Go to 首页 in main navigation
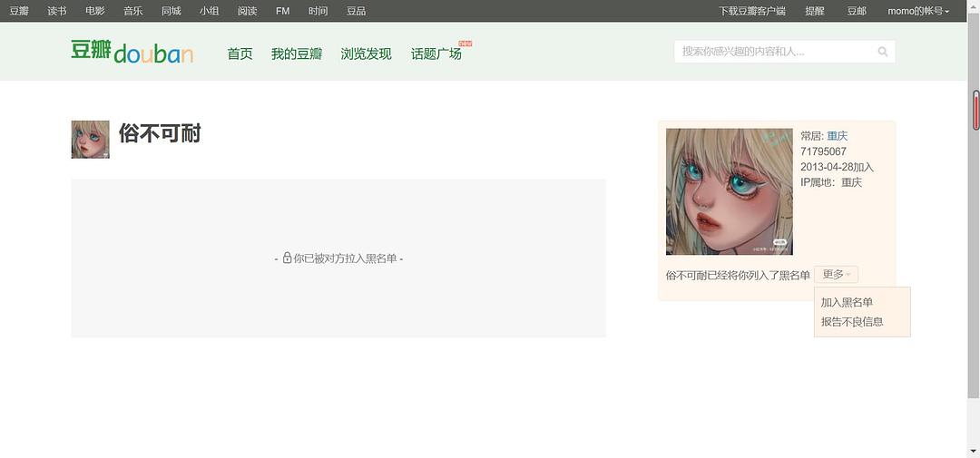The width and height of the screenshot is (980, 458). click(x=240, y=54)
